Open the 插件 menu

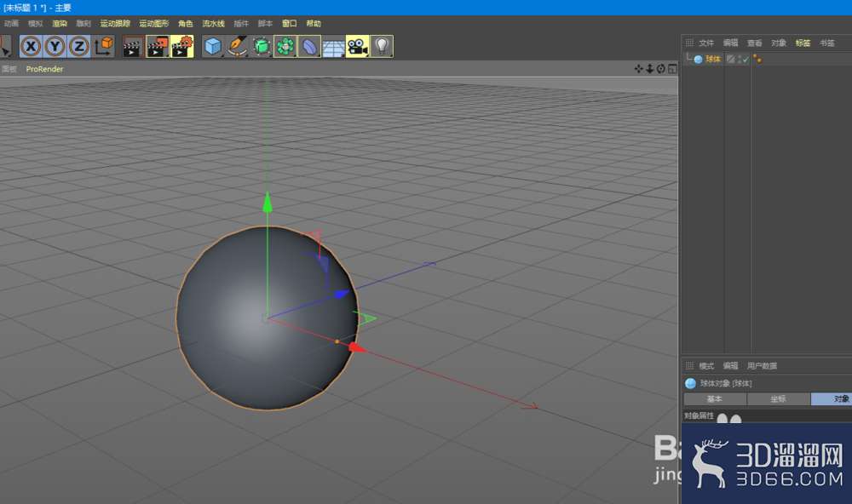tap(241, 23)
